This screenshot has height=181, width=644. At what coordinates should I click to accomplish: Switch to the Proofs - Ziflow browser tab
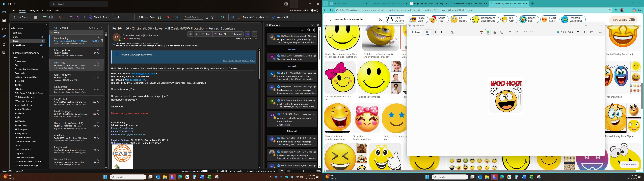click(x=348, y=4)
